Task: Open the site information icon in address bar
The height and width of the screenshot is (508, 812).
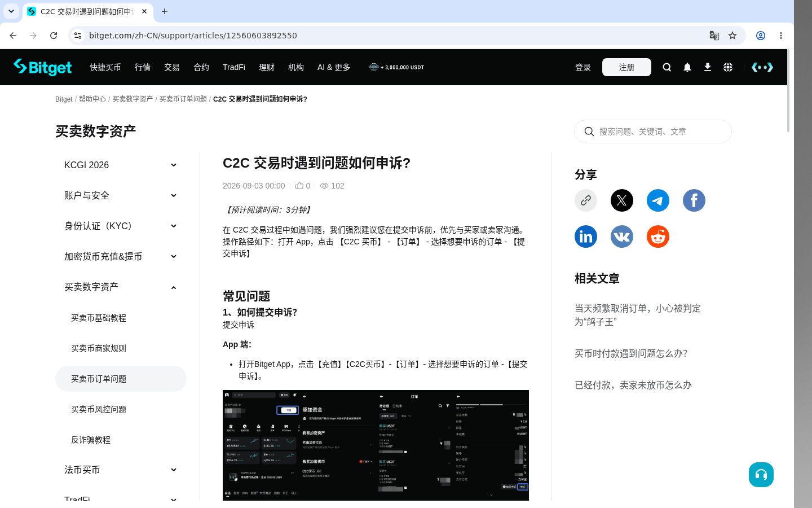Action: [x=78, y=36]
